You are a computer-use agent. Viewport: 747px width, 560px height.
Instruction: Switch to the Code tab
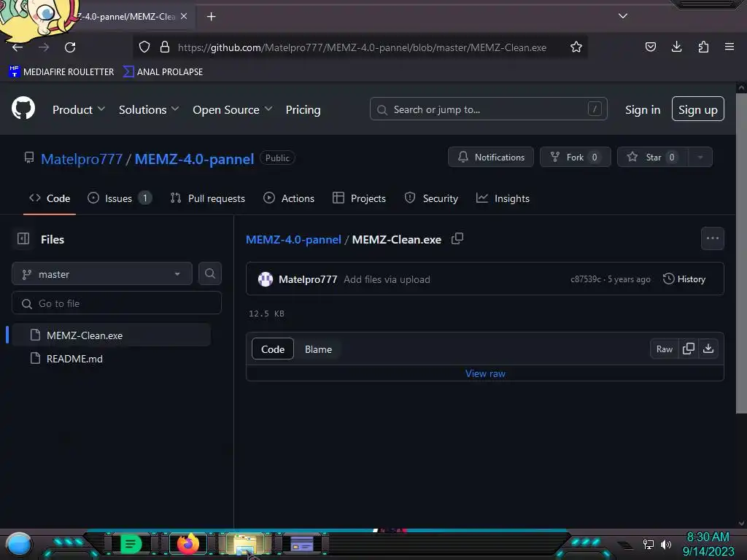[50, 198]
